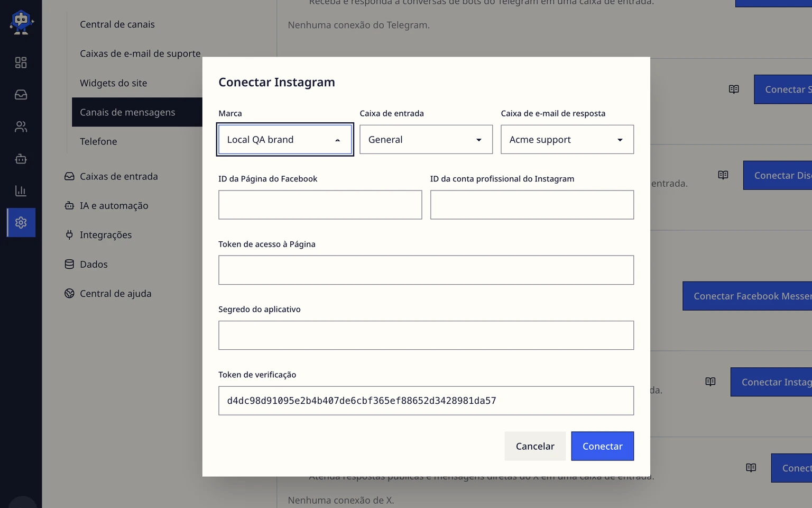Click the Conectar Instagram dialog title
Viewport: 812px width, 508px height.
coord(276,82)
